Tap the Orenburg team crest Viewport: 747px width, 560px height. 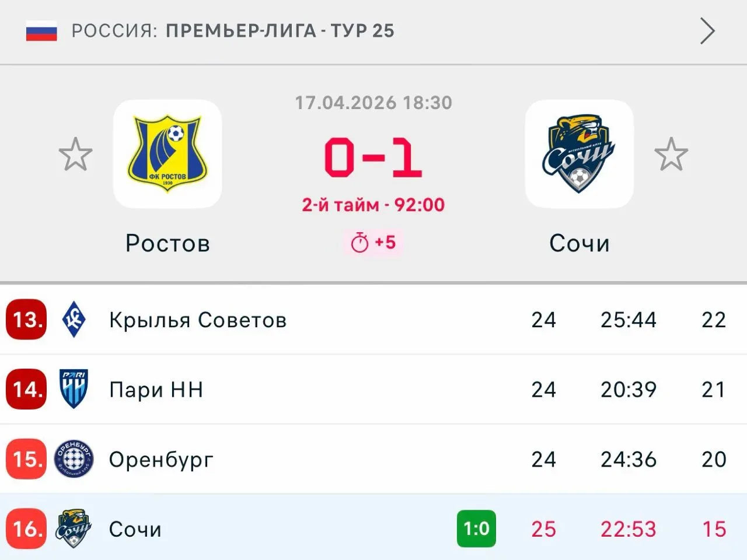tap(74, 459)
